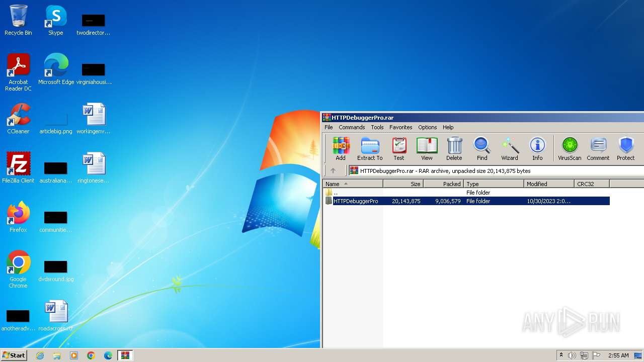This screenshot has width=644, height=362.
Task: Open Windows Media Player from taskbar
Action: [x=74, y=355]
